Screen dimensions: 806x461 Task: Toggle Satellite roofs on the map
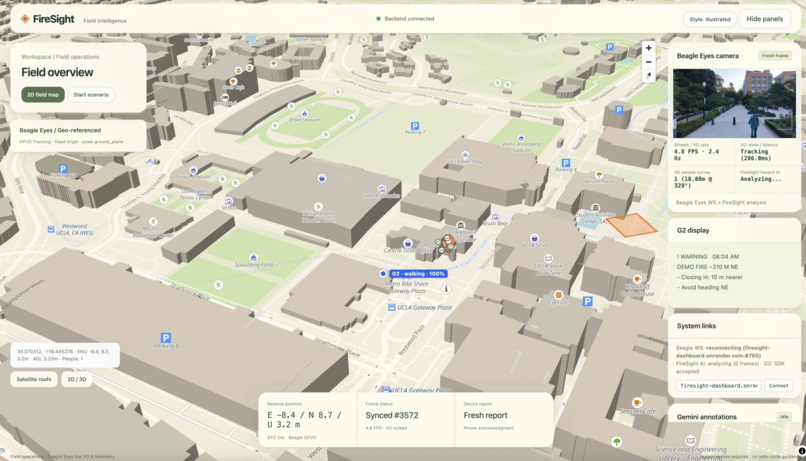(x=34, y=379)
